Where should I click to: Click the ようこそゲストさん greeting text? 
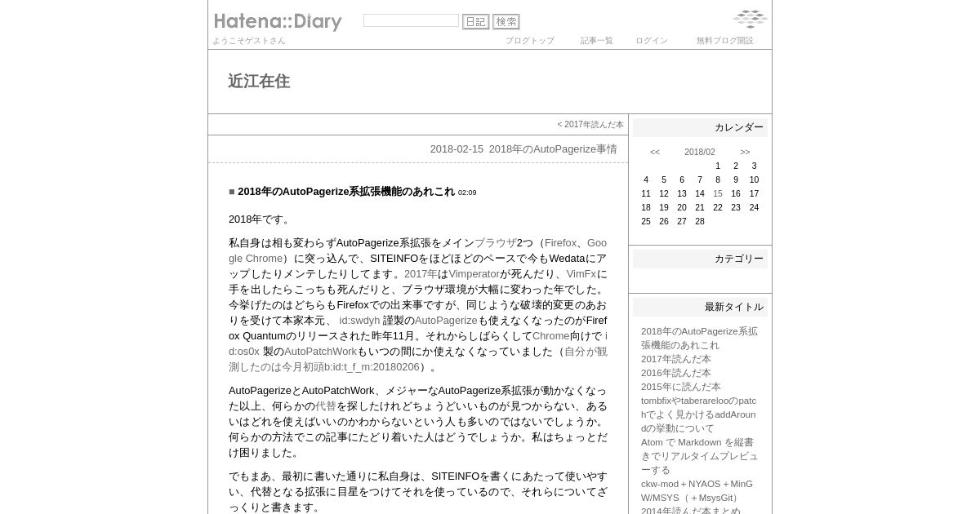click(249, 41)
